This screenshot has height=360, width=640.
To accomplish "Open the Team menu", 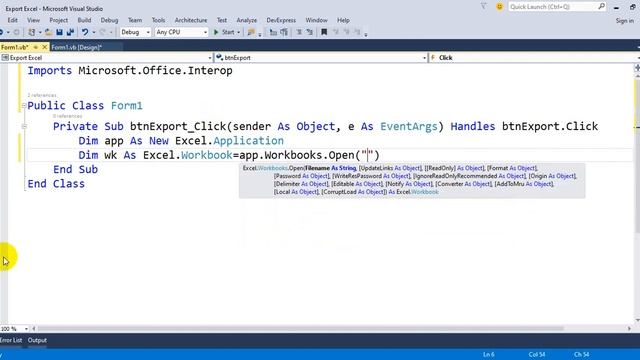I will click(135, 20).
